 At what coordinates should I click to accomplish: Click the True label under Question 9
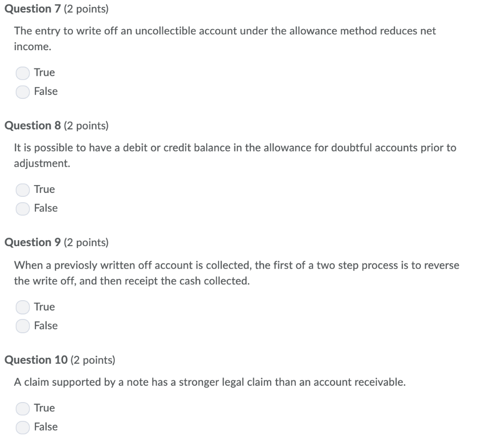(x=44, y=307)
